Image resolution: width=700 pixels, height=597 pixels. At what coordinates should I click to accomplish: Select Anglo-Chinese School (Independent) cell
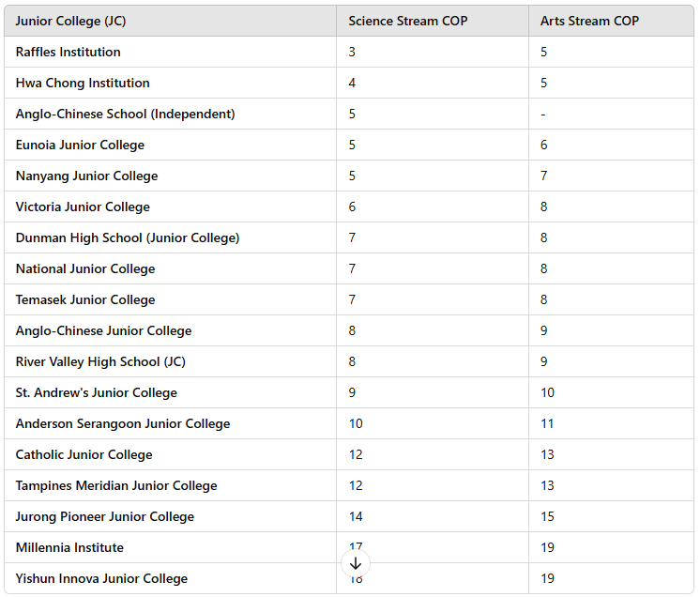pos(125,114)
